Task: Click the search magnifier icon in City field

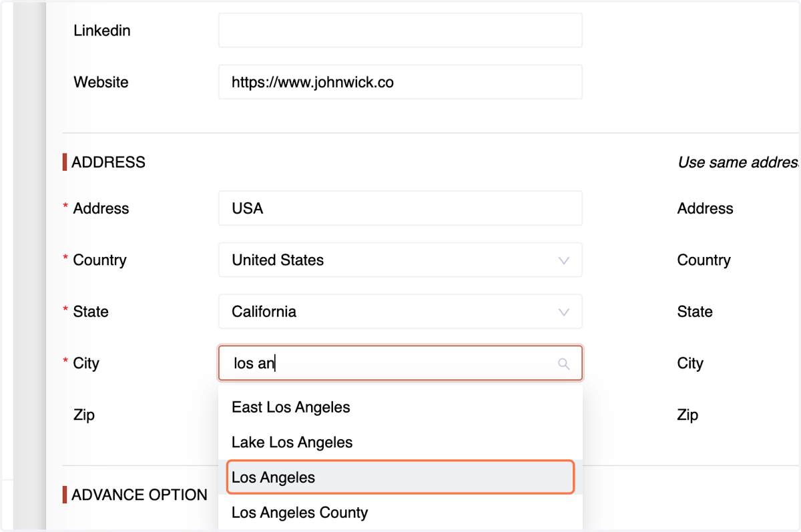Action: coord(564,364)
